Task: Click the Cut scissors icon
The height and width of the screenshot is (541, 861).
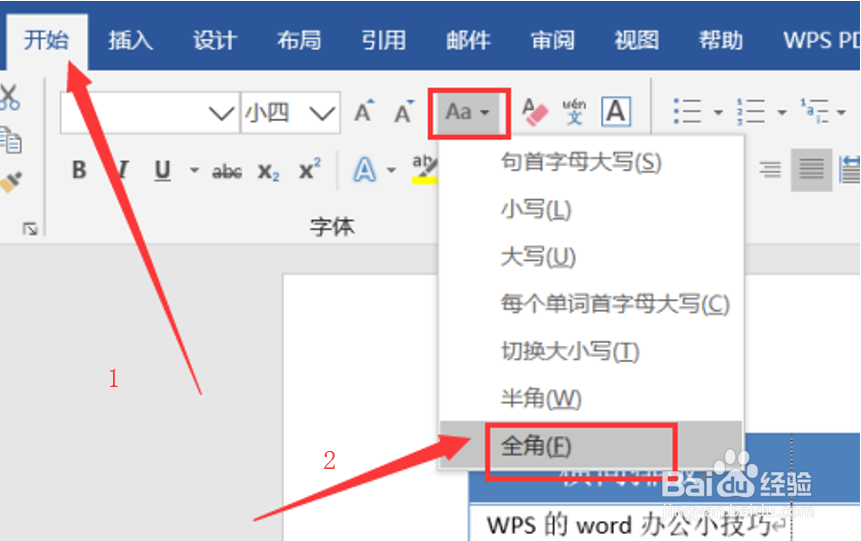Action: [x=9, y=98]
